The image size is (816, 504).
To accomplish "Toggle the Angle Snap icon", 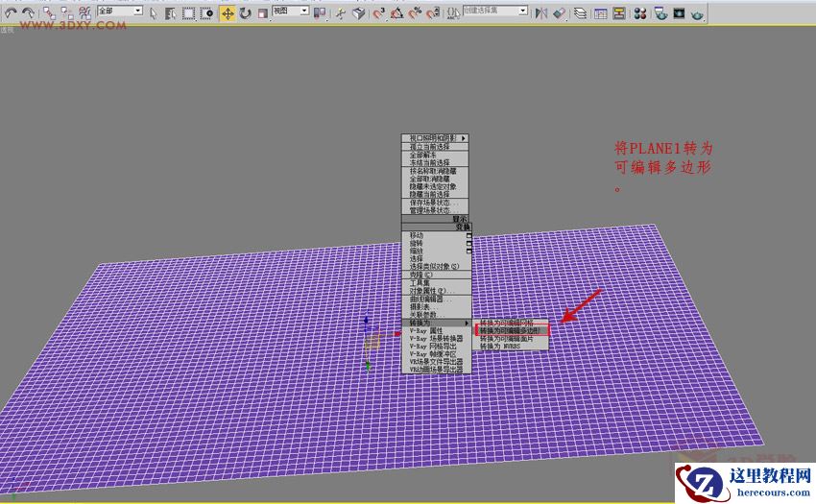I will [396, 13].
